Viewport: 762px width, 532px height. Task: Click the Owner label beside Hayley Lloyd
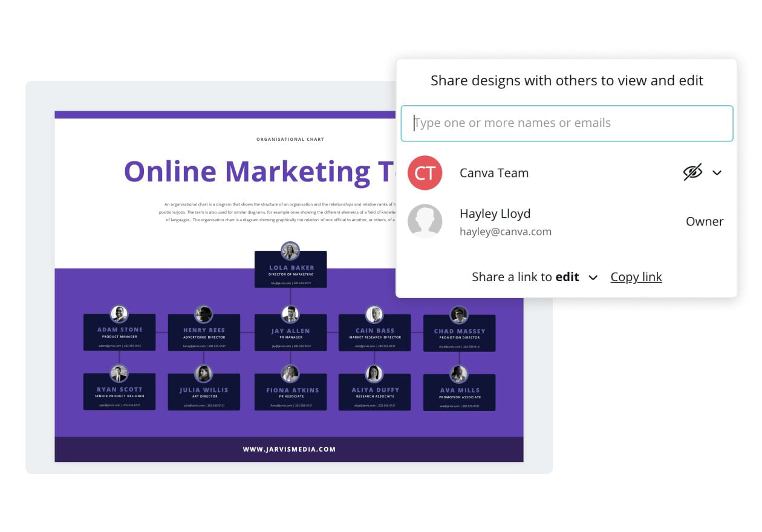click(x=704, y=221)
